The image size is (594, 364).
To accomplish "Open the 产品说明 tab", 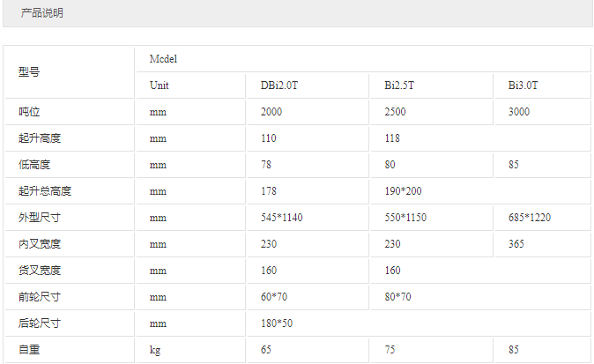I will pos(42,13).
